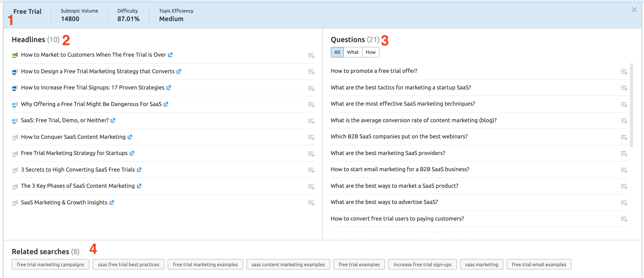Click megaphone icon beside 'How to Conquer SaaS Content Marketing'
This screenshot has width=644, height=278.
pos(15,137)
